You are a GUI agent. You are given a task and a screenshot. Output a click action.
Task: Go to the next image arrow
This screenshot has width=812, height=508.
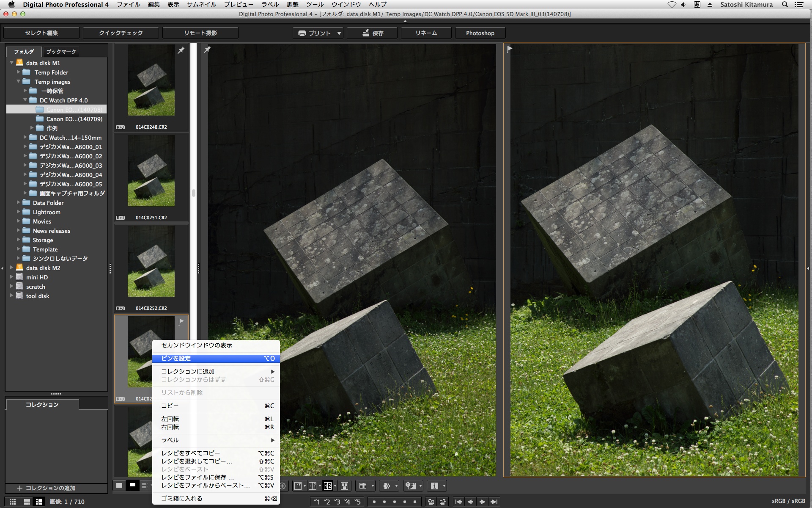point(482,502)
